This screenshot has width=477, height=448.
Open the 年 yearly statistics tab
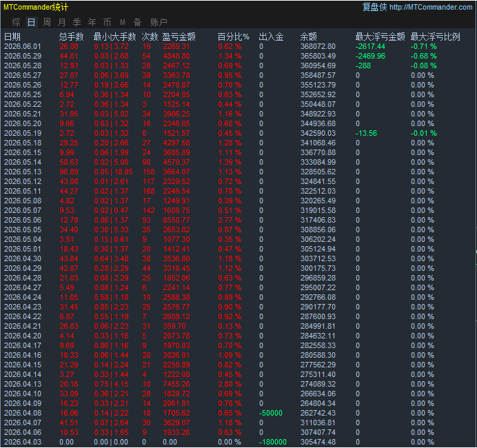92,22
